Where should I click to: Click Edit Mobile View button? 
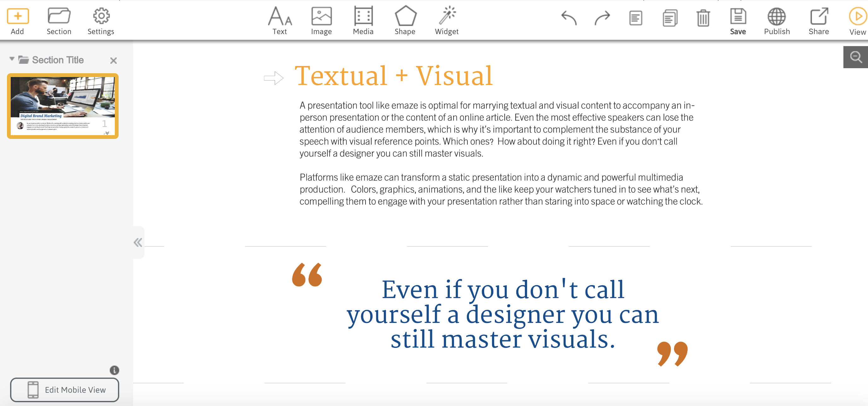[65, 390]
